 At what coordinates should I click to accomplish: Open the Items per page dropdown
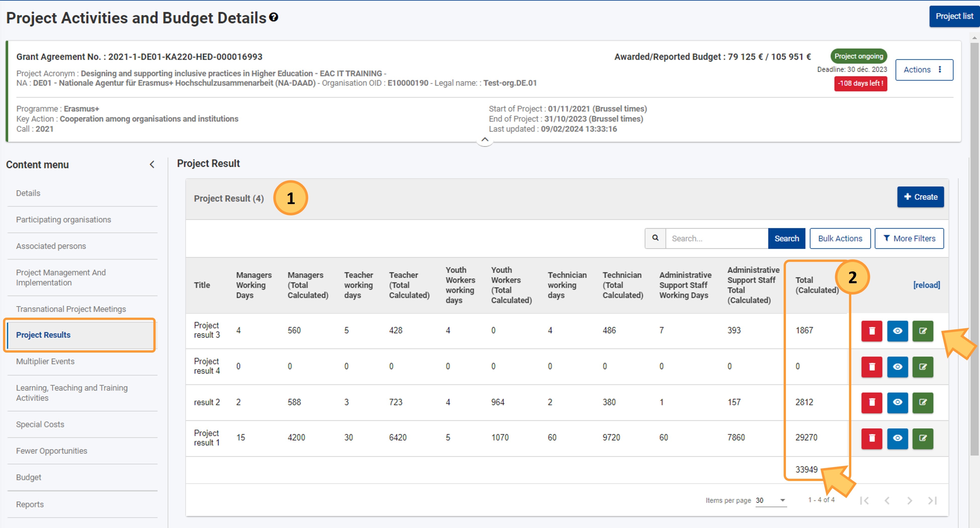771,500
